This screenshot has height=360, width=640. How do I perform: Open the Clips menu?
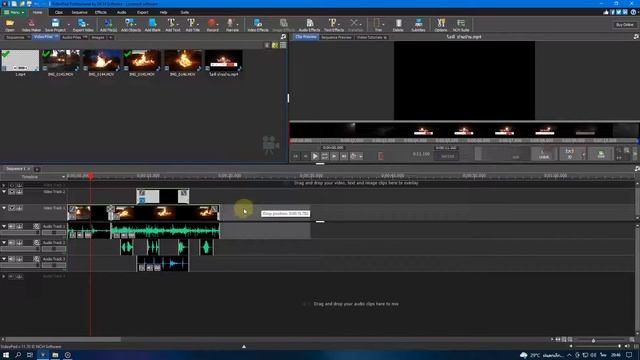(59, 12)
